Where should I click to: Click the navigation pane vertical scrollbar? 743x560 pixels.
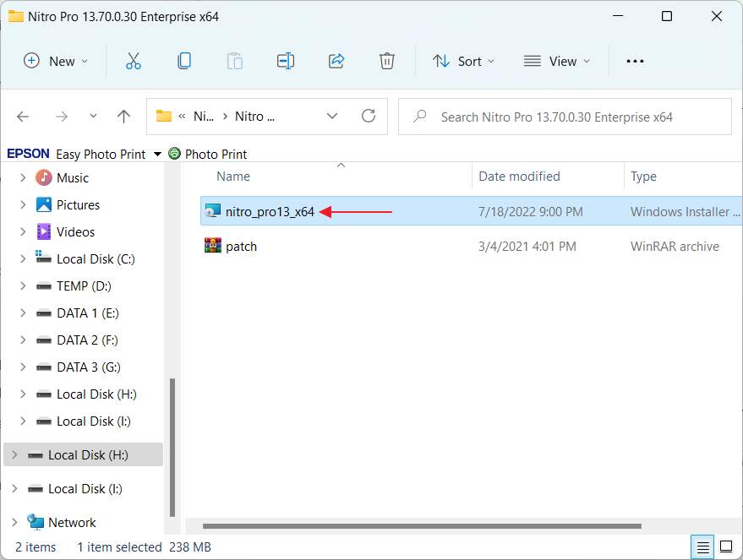pos(172,448)
